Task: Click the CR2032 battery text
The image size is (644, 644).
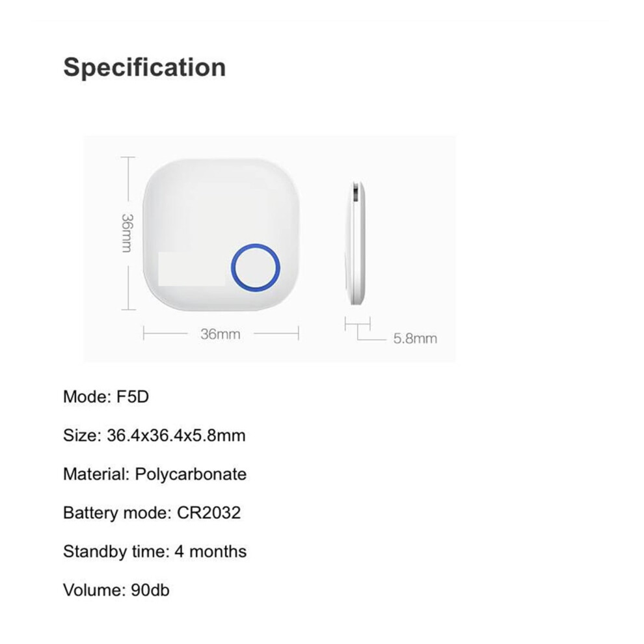Action: click(209, 513)
